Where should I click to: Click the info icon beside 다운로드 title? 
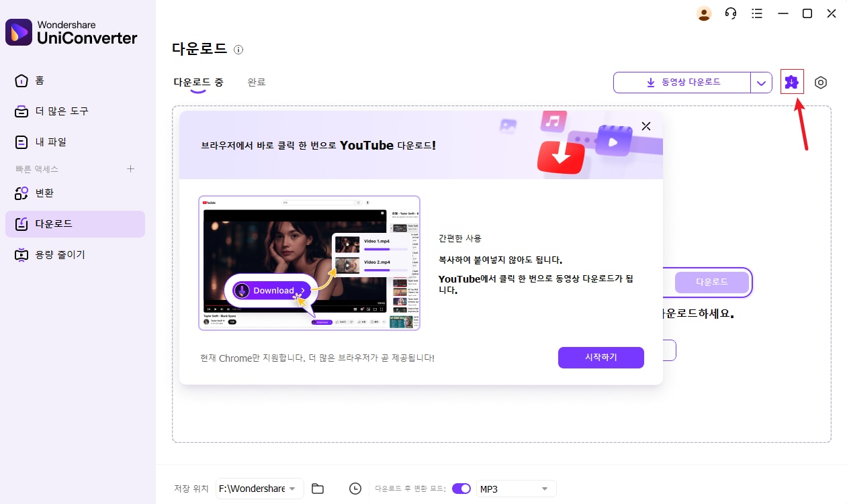tap(238, 50)
